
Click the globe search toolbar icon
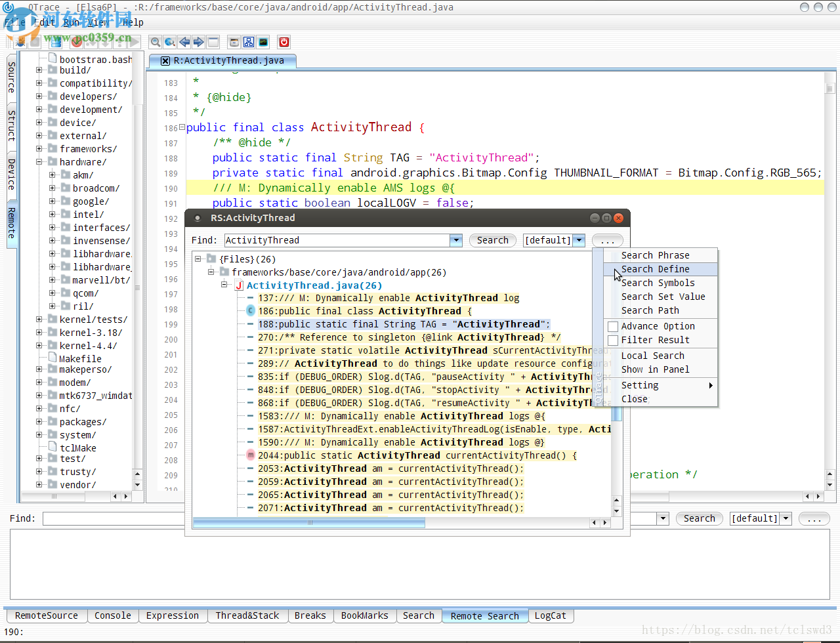[169, 42]
